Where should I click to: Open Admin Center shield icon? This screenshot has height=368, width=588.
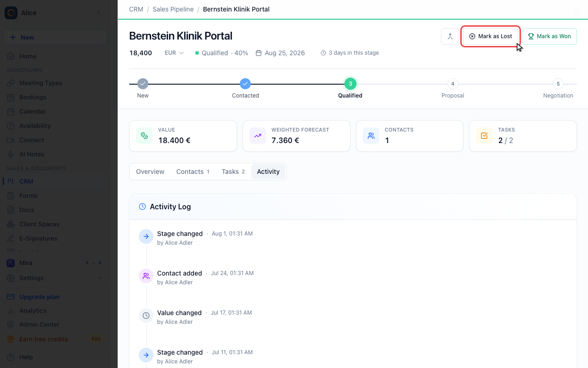pos(11,324)
